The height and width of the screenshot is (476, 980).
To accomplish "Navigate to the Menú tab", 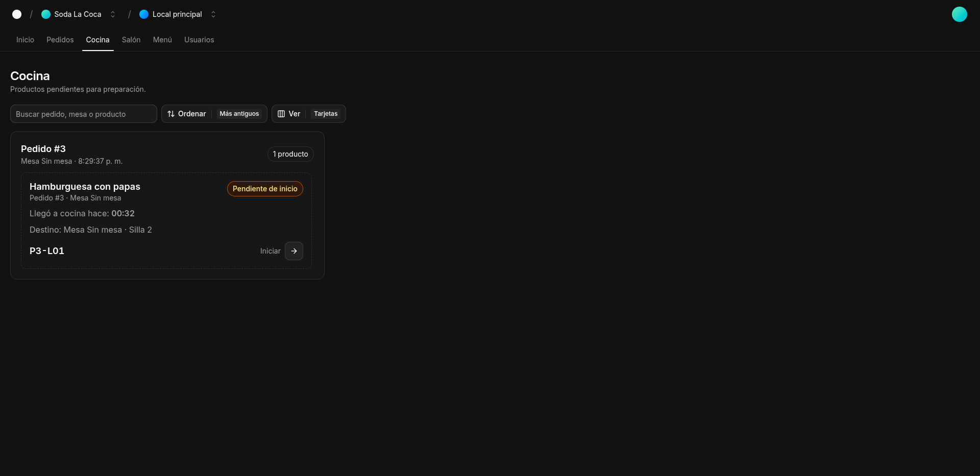I will pos(162,40).
